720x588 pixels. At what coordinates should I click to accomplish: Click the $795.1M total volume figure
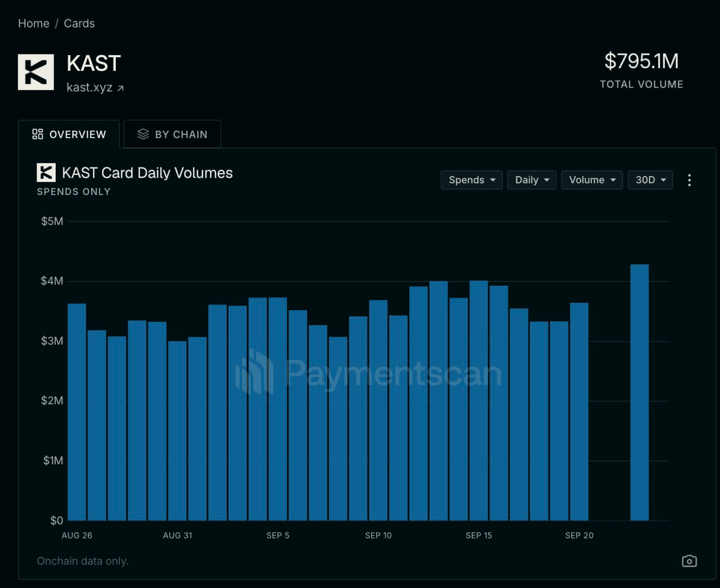pos(641,61)
